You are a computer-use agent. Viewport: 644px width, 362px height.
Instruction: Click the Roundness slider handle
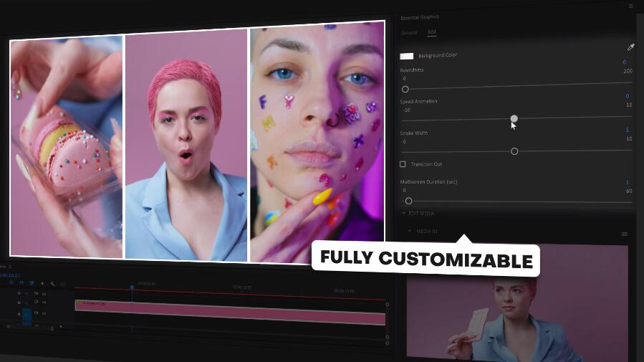point(405,89)
